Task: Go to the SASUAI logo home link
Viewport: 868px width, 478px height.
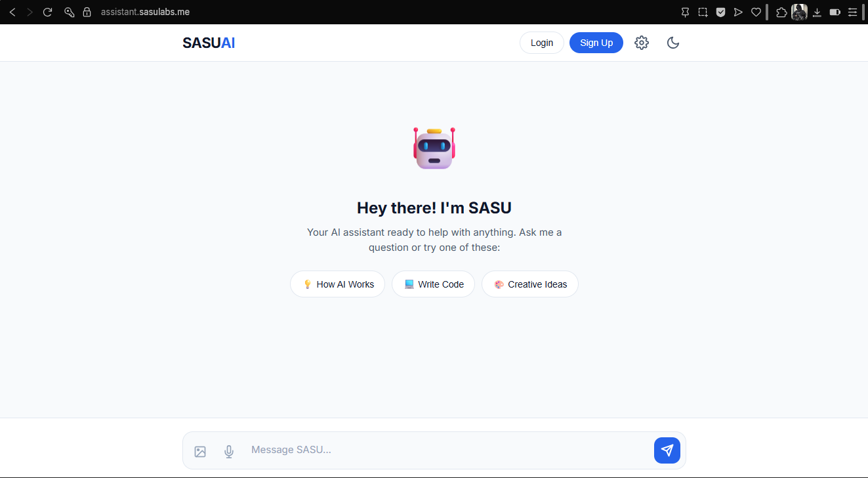Action: pyautogui.click(x=209, y=43)
